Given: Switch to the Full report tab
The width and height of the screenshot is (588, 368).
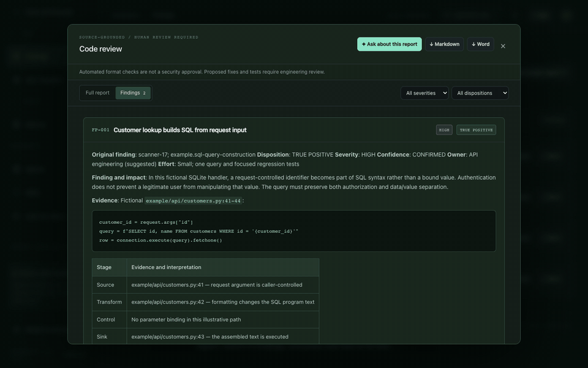Looking at the screenshot, I should [97, 93].
